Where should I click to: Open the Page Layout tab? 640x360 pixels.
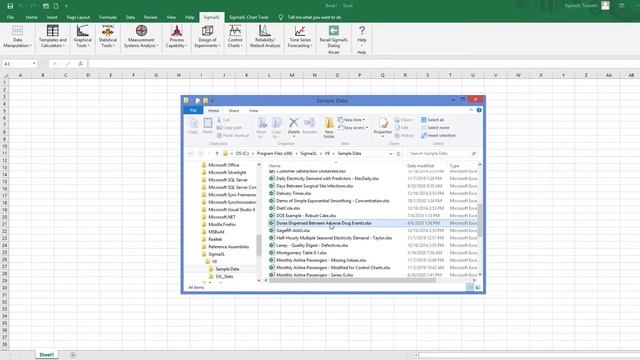pos(78,17)
